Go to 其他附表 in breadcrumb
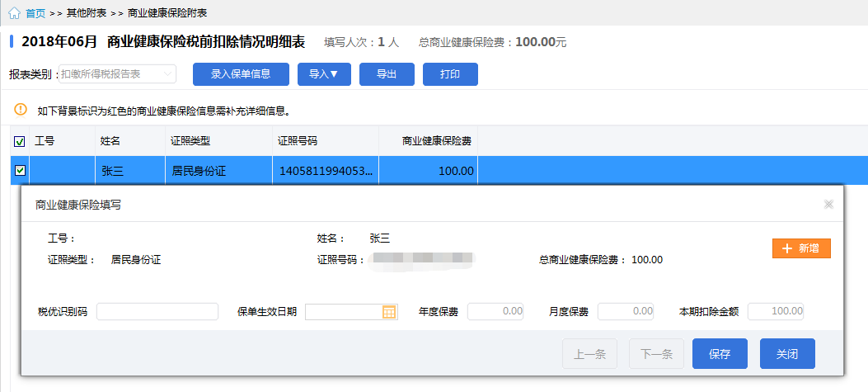 pos(86,13)
